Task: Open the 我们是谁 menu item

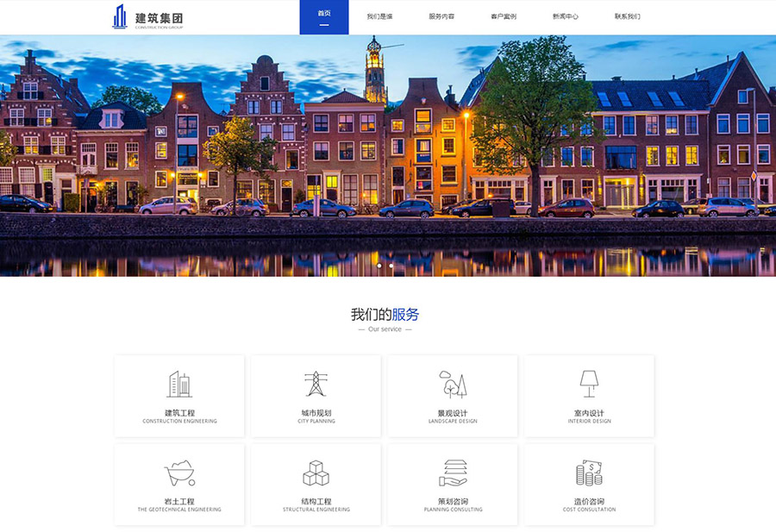Action: pos(379,16)
